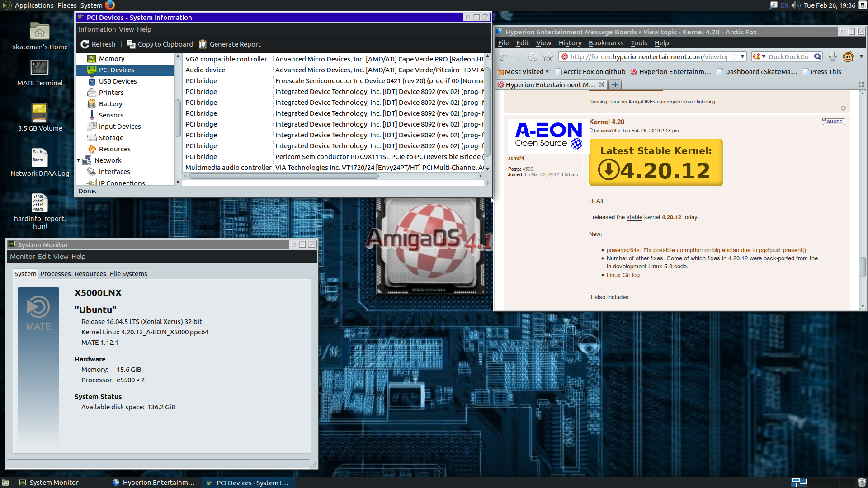
Task: Click the Generate Report icon
Action: click(x=203, y=44)
